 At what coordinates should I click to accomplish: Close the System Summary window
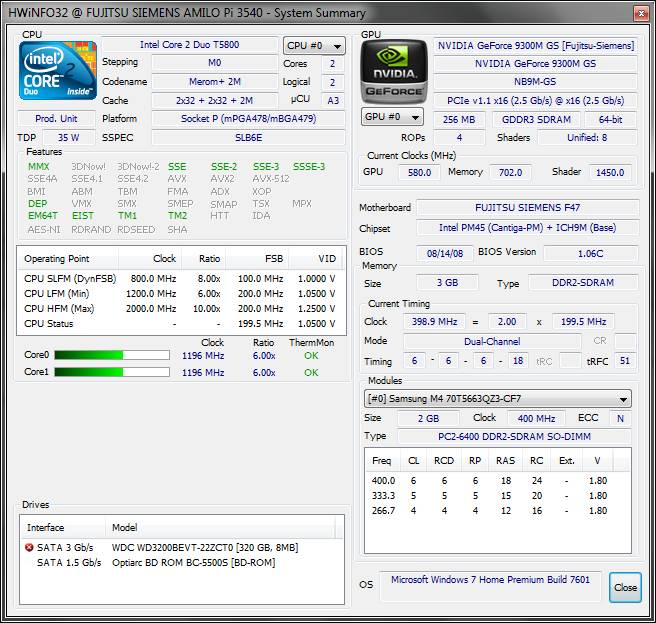click(641, 13)
